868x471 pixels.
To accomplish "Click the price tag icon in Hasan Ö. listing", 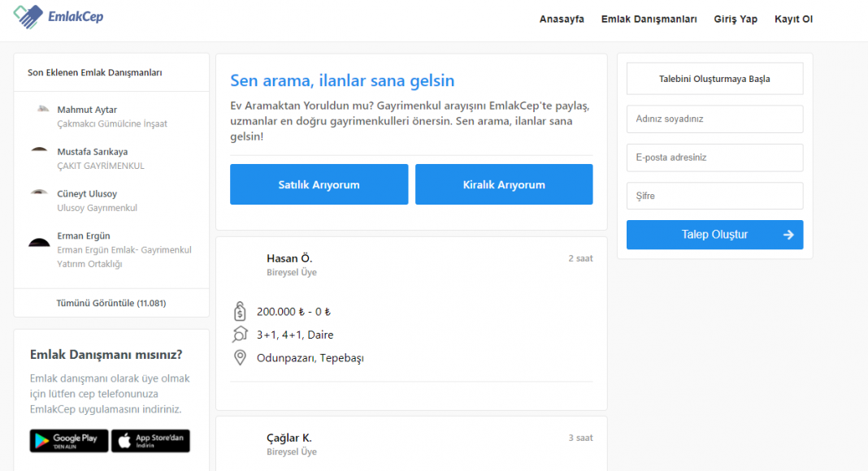I will (240, 311).
